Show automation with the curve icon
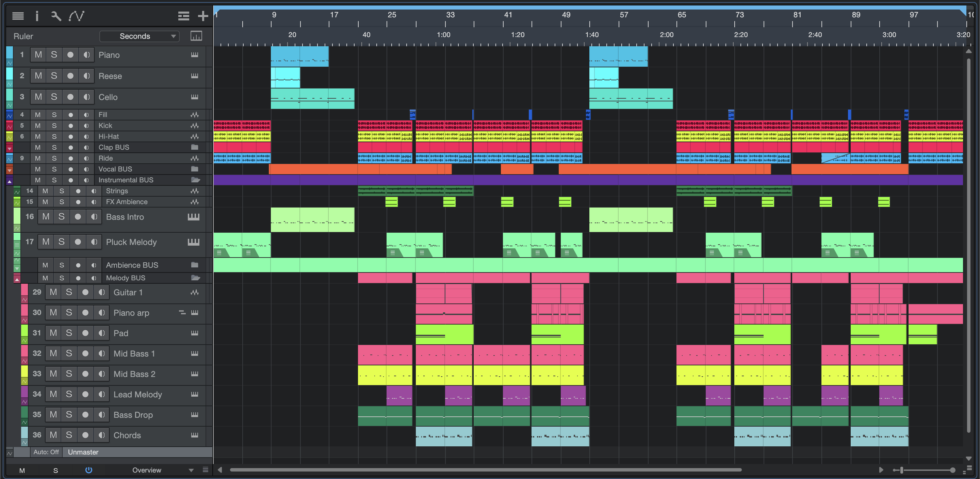This screenshot has height=479, width=980. [76, 16]
